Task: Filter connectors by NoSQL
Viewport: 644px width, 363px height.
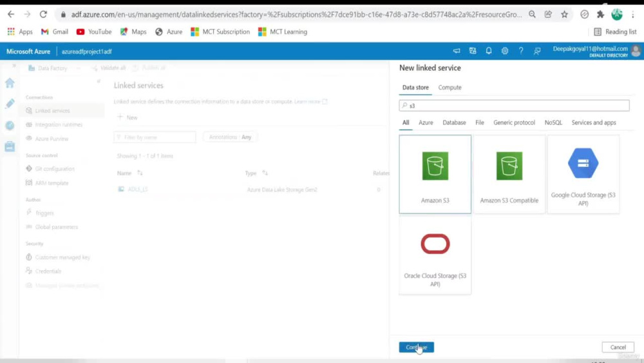Action: click(x=553, y=123)
